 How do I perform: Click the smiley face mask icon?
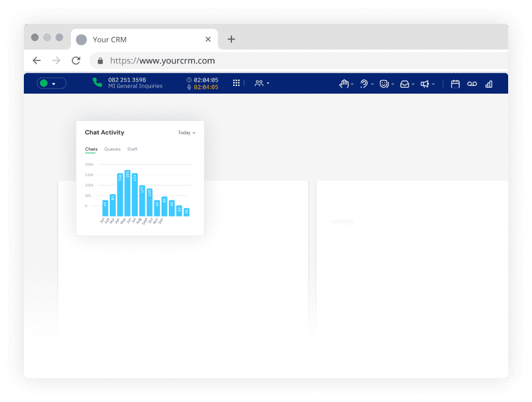tap(384, 84)
